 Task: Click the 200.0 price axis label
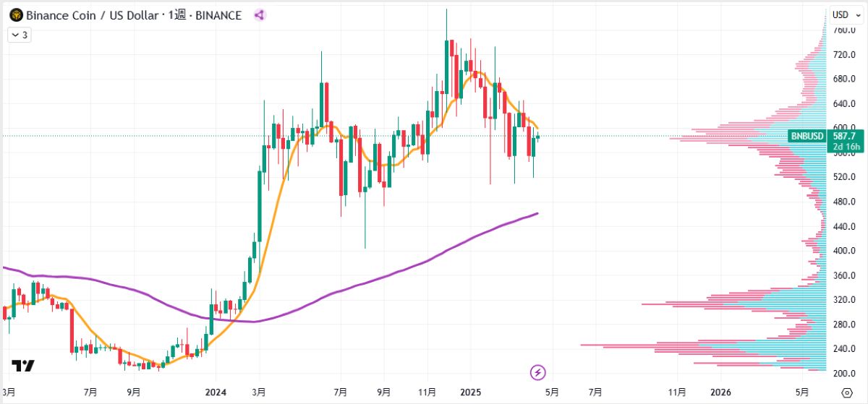tap(844, 374)
